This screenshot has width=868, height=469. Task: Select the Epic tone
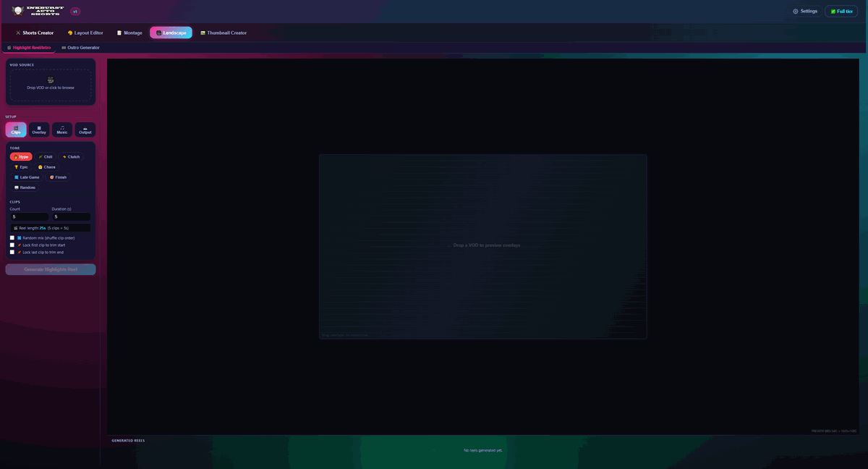click(21, 167)
